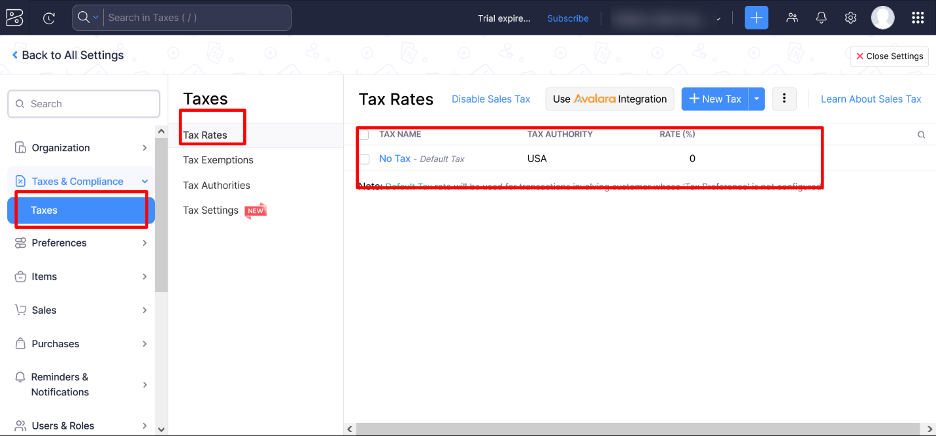Open the Tax Exemptions tab
Screen dimensions: 936x436
218,160
